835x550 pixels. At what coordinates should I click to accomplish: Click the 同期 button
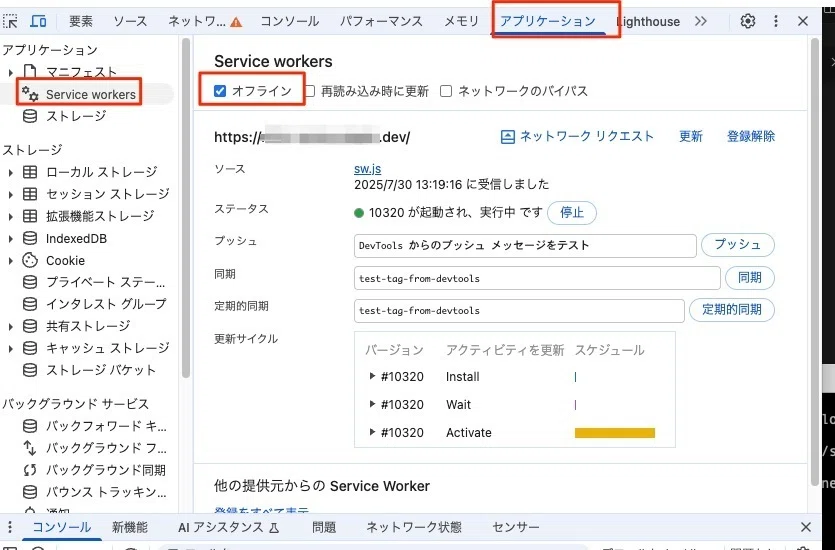click(x=750, y=277)
